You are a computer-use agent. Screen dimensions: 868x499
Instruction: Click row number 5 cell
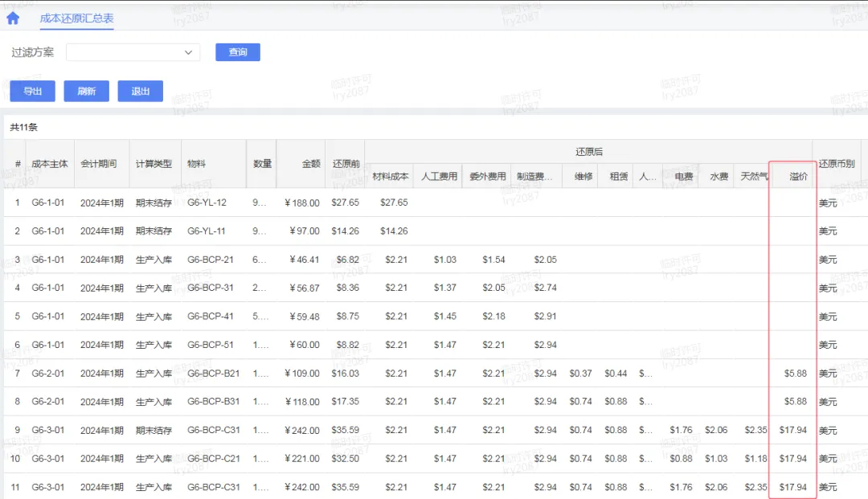[17, 317]
